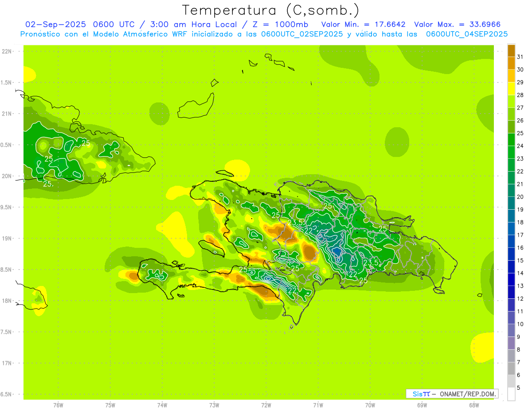This screenshot has width=532, height=411.
Task: Click the '73W' longitude axis label
Action: coord(214,405)
